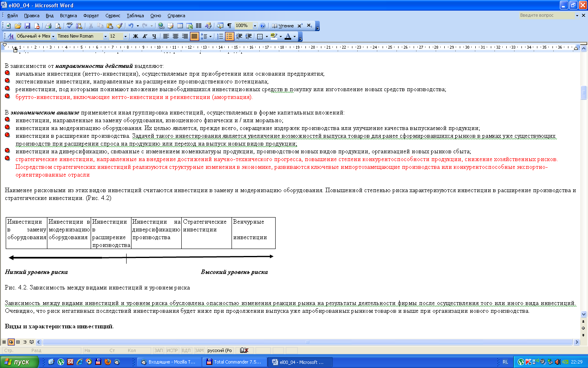Toggle italic formatting (К)

[x=145, y=36]
